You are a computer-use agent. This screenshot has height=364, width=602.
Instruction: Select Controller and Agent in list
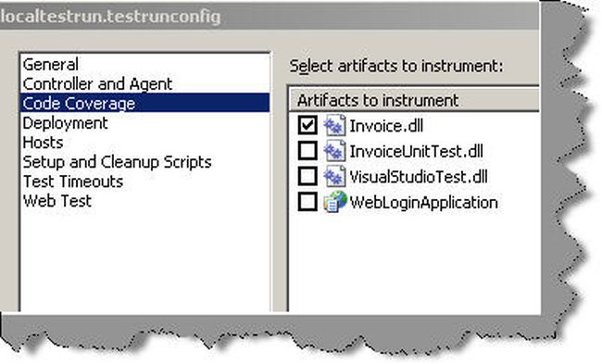(97, 83)
